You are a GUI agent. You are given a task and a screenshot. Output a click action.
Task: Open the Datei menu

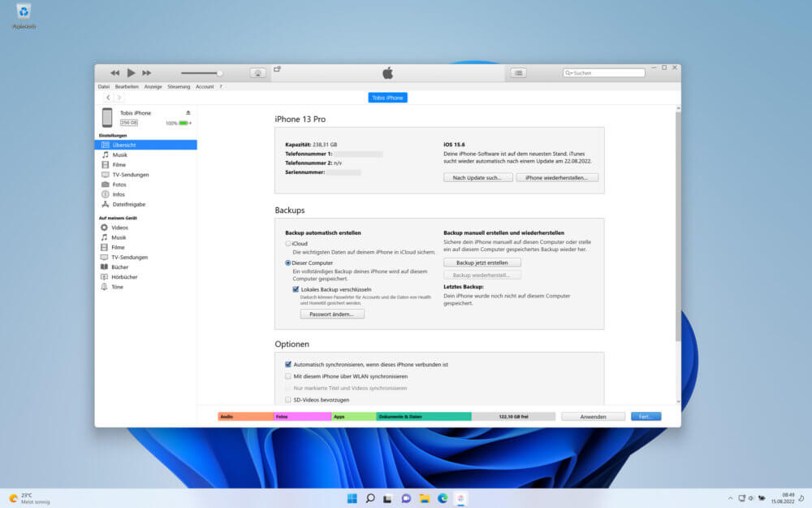point(104,87)
